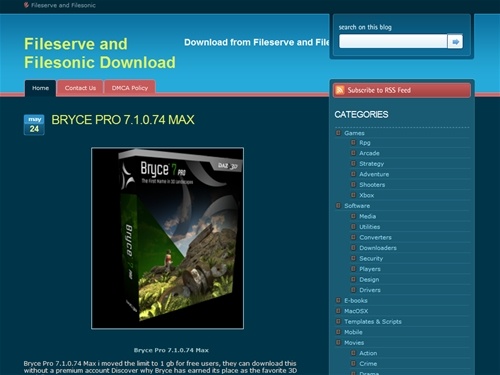Click the bullet icon beside Shooters
This screenshot has width=500, height=375.
click(353, 185)
